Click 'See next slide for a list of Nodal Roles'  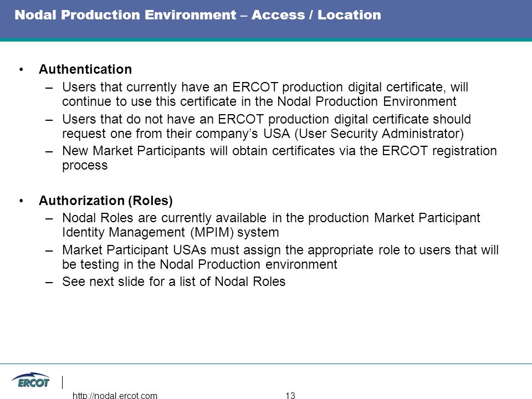click(173, 282)
